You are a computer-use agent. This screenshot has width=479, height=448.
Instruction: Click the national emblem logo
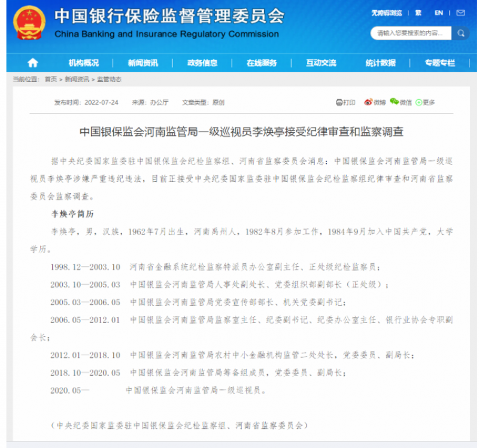29,23
